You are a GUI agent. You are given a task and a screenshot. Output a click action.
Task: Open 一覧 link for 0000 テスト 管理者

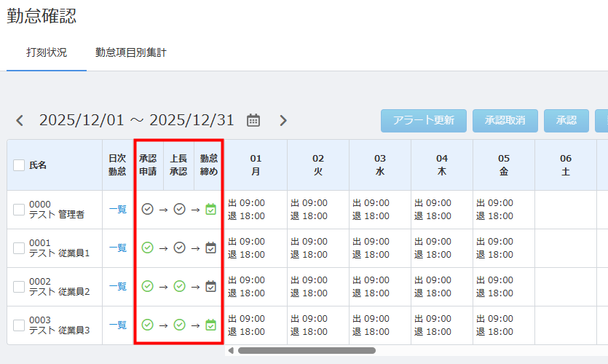click(117, 210)
